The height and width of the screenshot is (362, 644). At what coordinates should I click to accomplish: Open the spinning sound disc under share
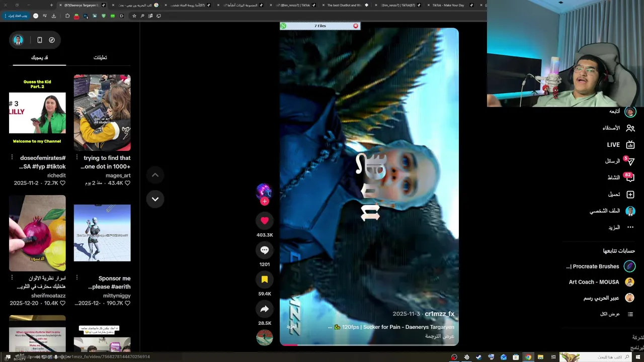[x=265, y=337]
